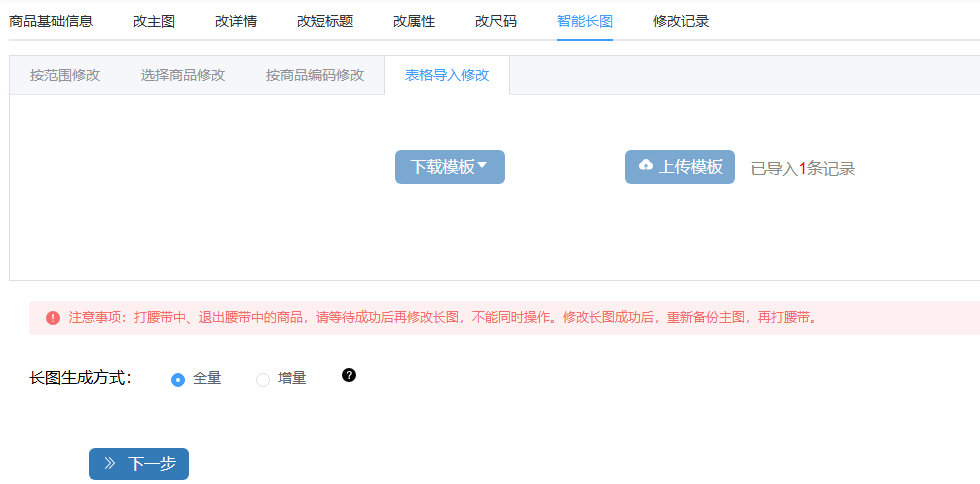Click the red warning icon in notice
Viewport: 980px width, 484px height.
[x=53, y=318]
